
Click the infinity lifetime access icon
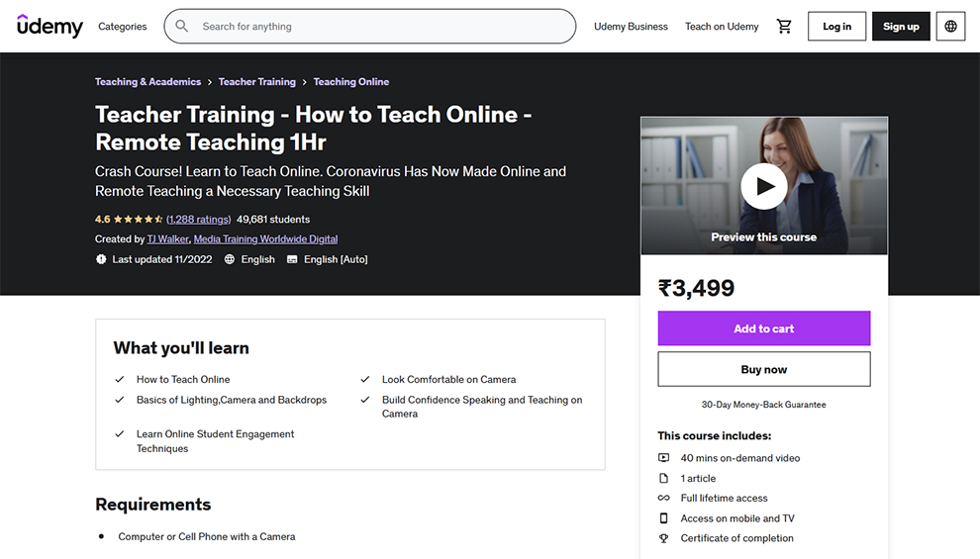pyautogui.click(x=664, y=498)
